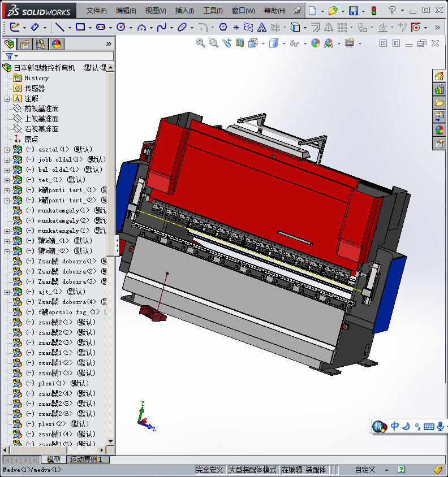This screenshot has height=477, width=448.
Task: Open SolidWorks Resources in task pane
Action: [439, 76]
